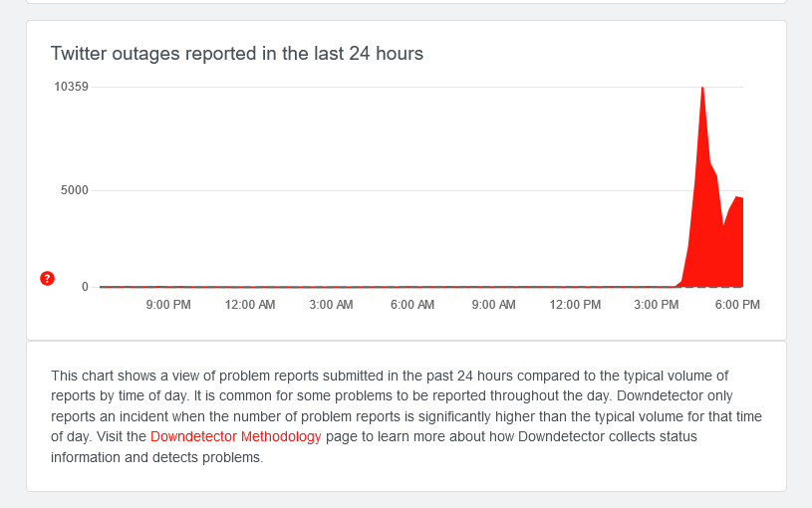Click the 3:00 AM time axis label
This screenshot has height=508, width=812.
point(331,305)
